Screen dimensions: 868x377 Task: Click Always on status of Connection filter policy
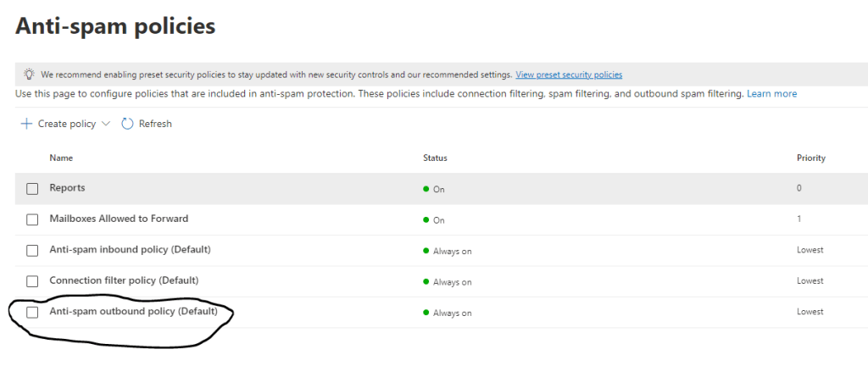pyautogui.click(x=448, y=282)
